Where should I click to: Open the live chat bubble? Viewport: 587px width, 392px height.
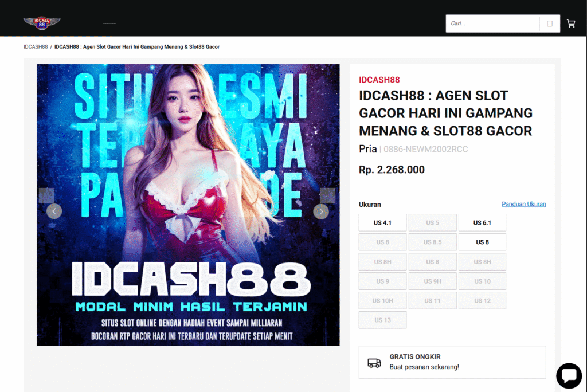pos(569,375)
